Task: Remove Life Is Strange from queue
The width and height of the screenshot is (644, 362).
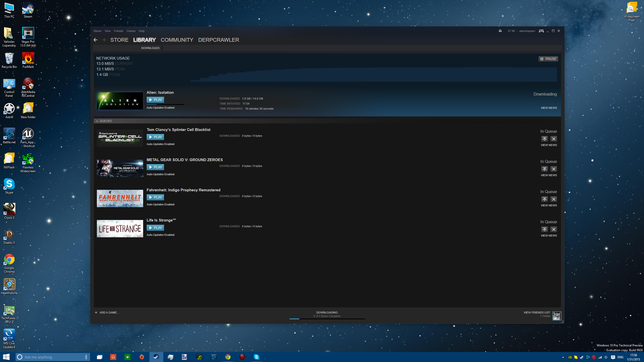Action: (553, 229)
